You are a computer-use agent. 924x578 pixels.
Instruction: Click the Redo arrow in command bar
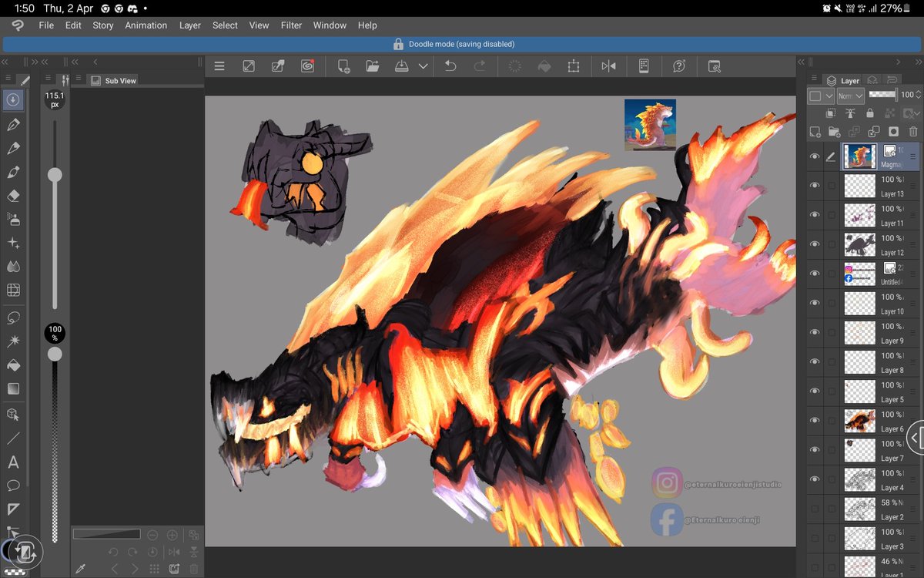point(480,66)
